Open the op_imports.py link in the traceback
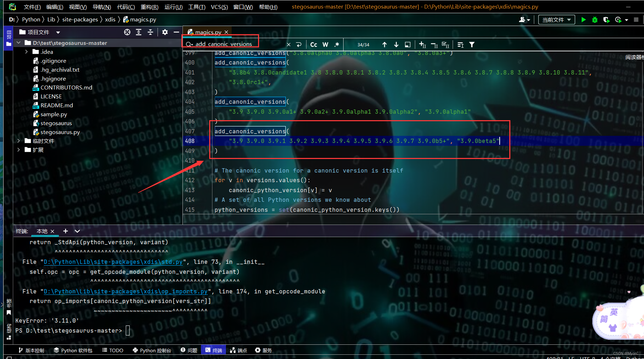The width and height of the screenshot is (644, 359). tap(126, 291)
